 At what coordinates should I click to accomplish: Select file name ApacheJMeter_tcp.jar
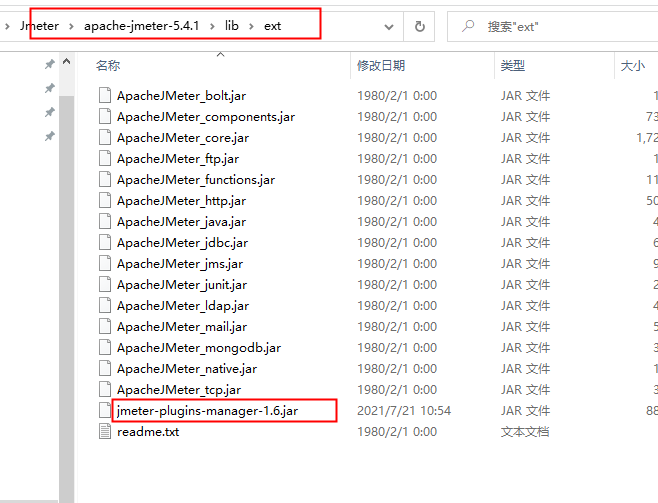(x=179, y=390)
